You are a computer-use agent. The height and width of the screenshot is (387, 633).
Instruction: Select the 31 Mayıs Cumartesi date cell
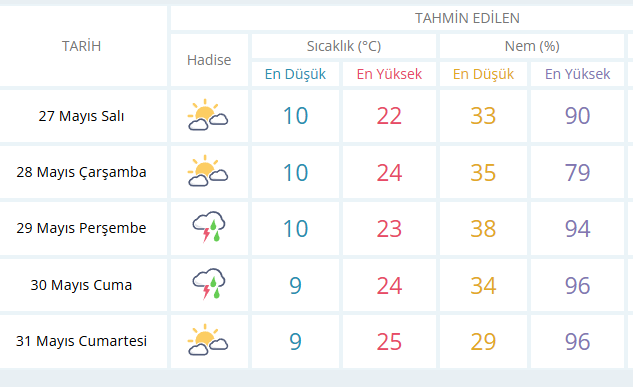tap(81, 341)
